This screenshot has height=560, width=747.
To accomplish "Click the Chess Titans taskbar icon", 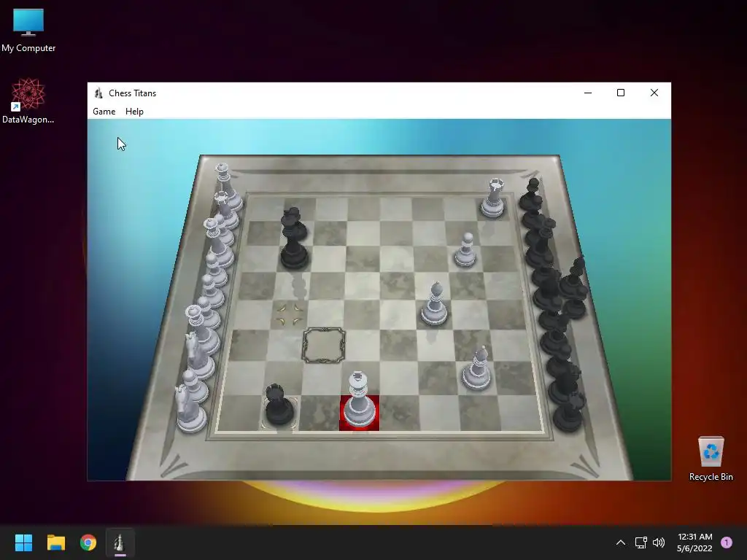I will click(120, 542).
